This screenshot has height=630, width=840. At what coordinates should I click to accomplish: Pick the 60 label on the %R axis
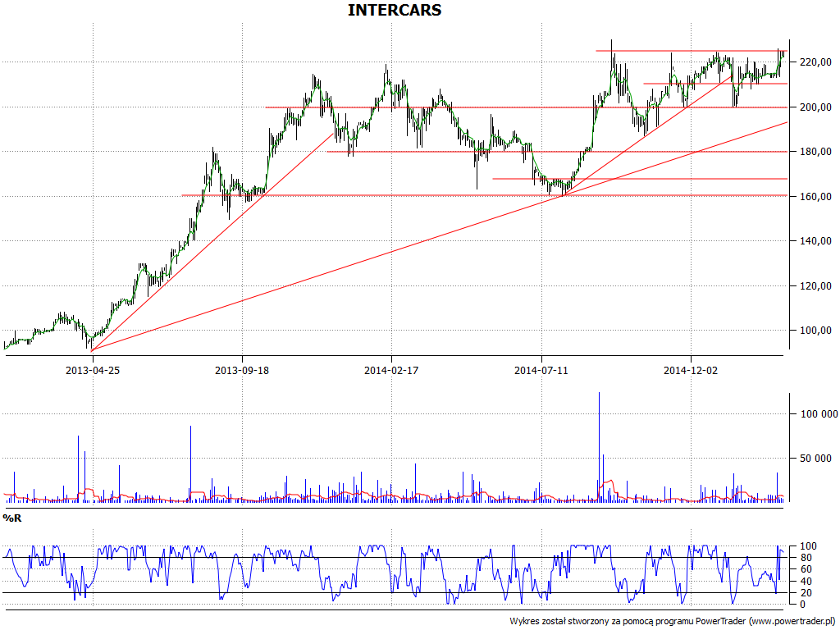tap(806, 569)
